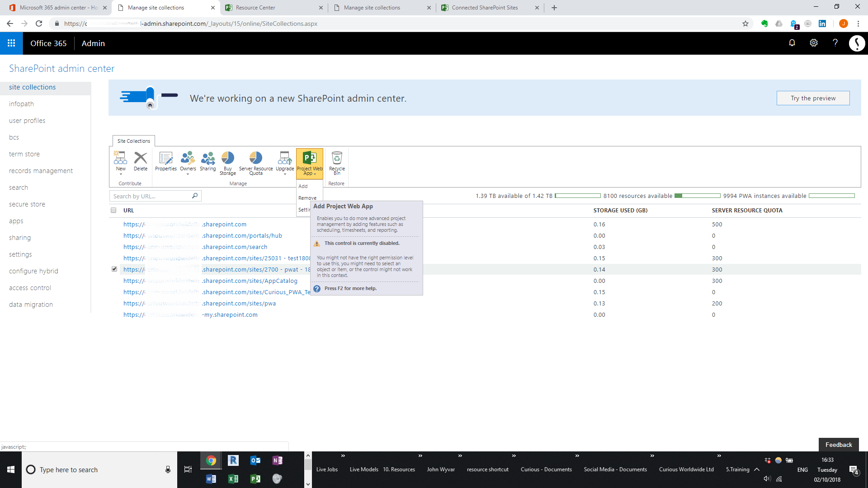
Task: Open the Office 365 app launcher waffle
Action: pyautogui.click(x=11, y=43)
